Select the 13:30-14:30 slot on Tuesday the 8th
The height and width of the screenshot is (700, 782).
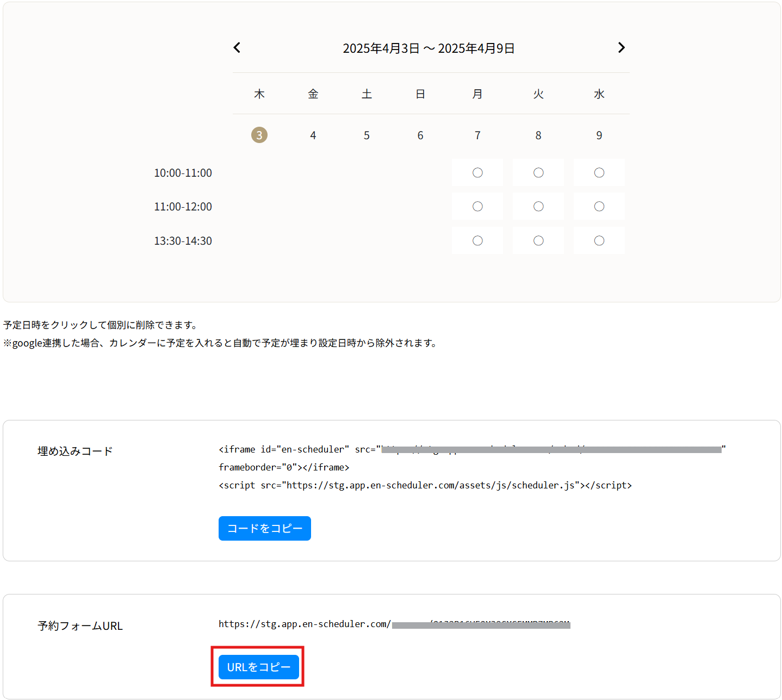538,240
